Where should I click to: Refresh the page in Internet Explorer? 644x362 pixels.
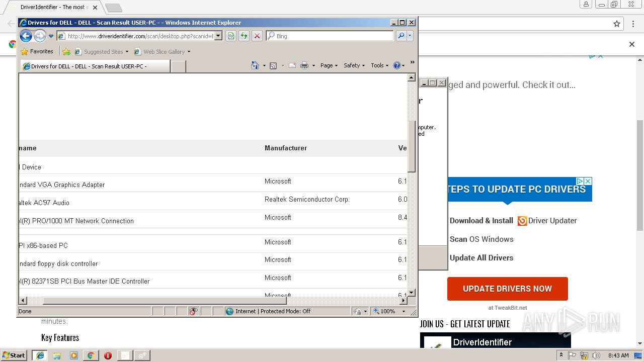pos(244,36)
